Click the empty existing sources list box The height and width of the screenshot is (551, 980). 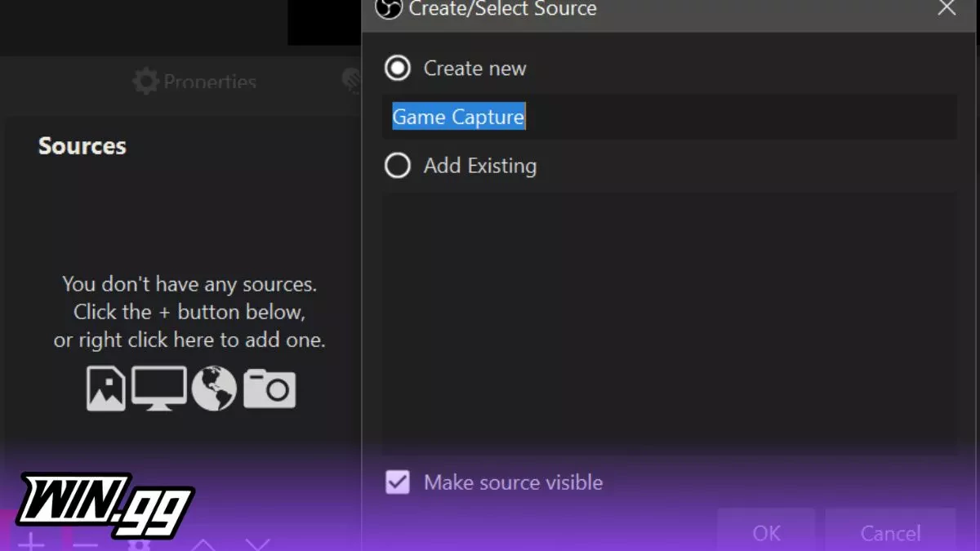669,323
